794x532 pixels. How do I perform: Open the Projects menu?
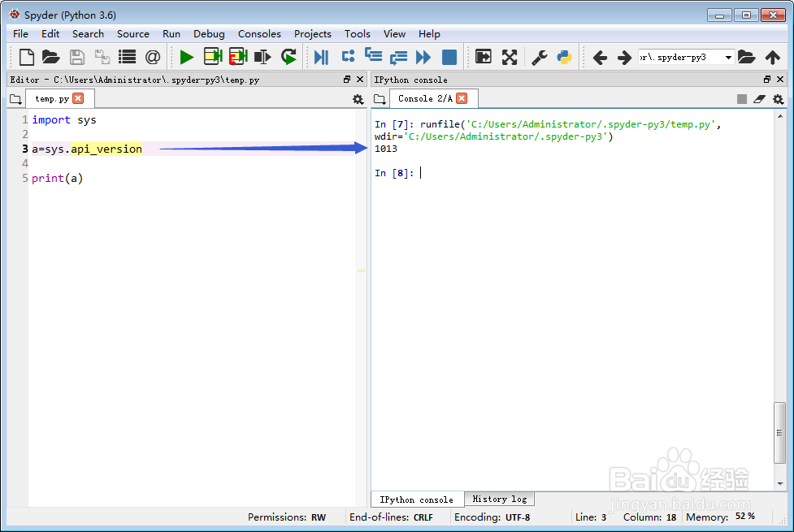(312, 34)
